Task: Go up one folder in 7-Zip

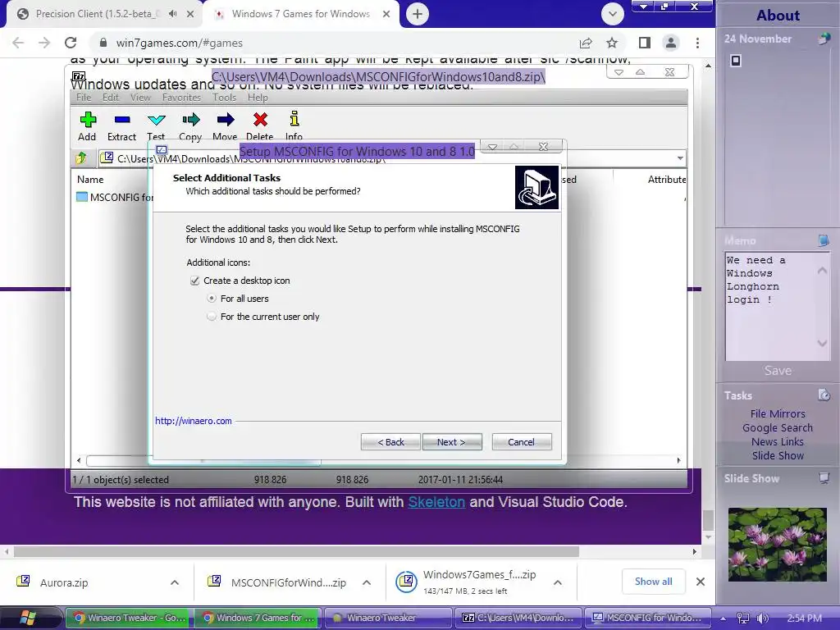Action: click(x=81, y=158)
